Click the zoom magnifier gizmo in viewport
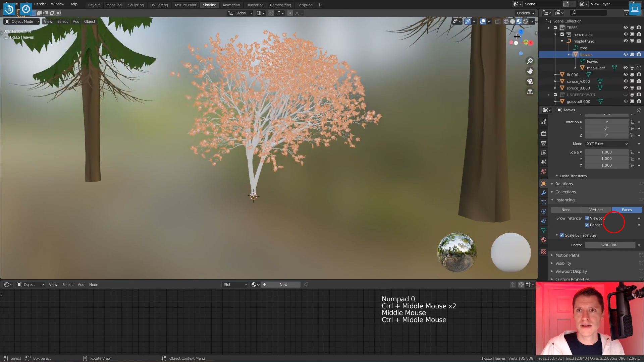The height and width of the screenshot is (362, 644). pyautogui.click(x=530, y=61)
